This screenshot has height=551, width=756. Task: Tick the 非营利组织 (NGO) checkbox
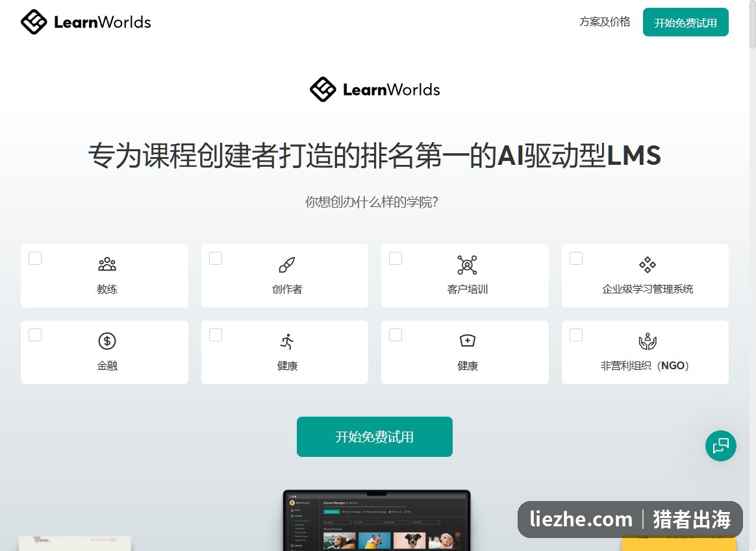[x=576, y=335]
